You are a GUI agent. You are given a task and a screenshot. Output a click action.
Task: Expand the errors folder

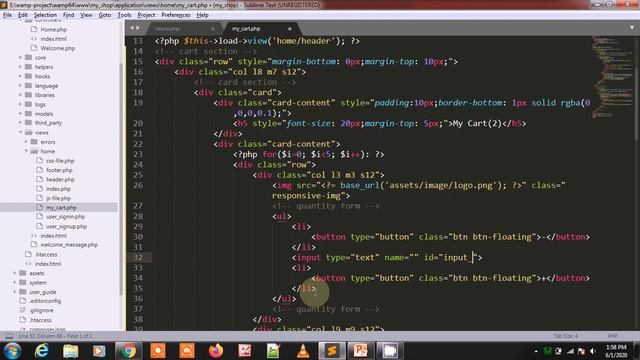tap(26, 142)
